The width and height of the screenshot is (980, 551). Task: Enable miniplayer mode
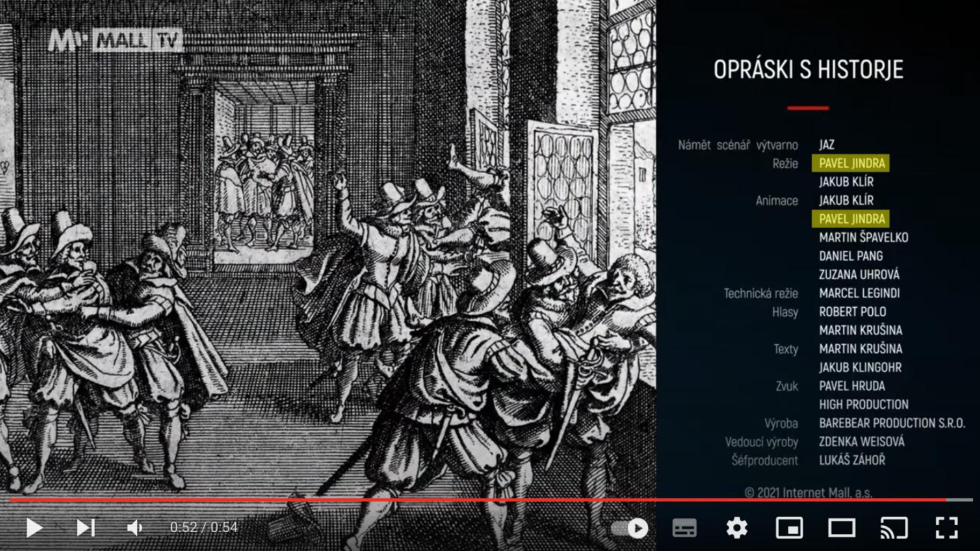(789, 528)
